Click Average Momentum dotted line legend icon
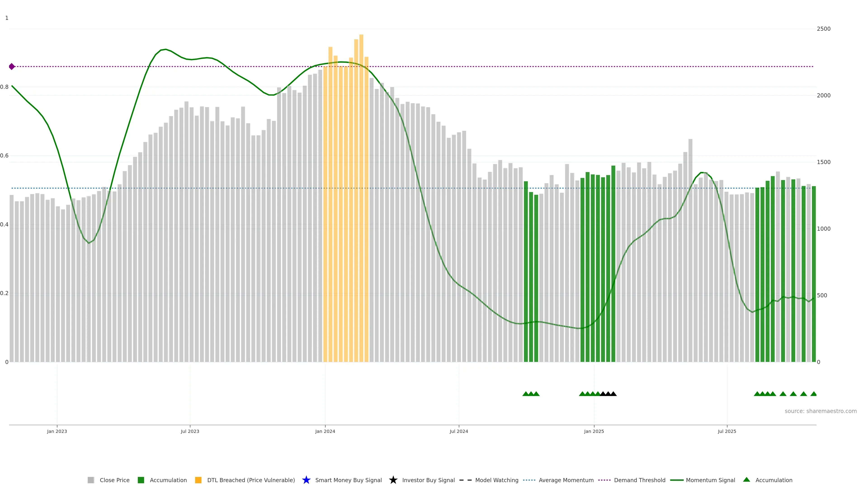 529,480
